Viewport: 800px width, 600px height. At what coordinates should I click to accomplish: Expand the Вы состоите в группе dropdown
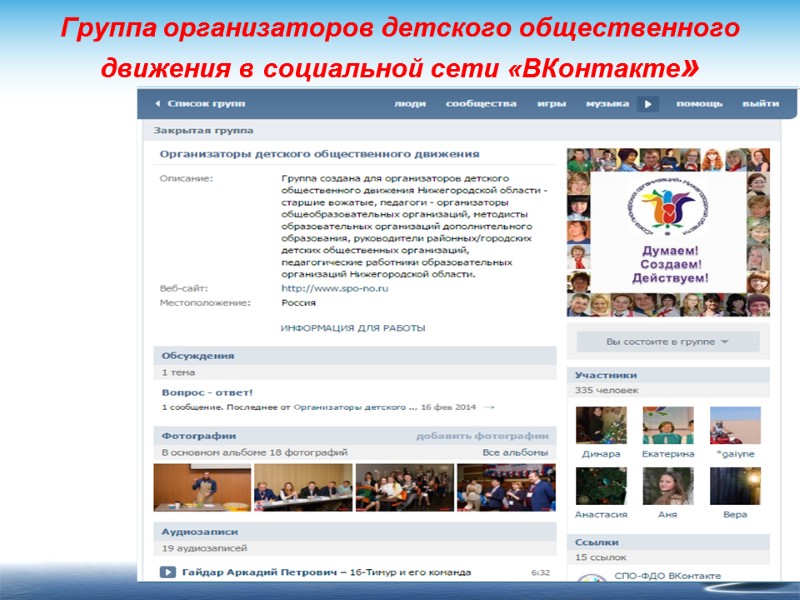(668, 342)
